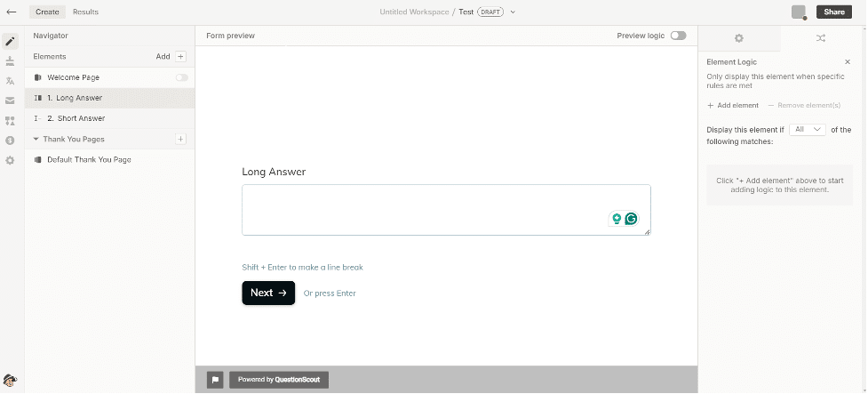Switch to the logic shuffle tab
The image size is (868, 394).
(821, 38)
